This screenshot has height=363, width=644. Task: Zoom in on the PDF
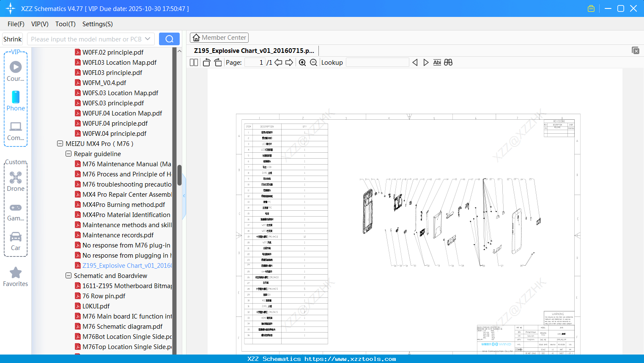[x=302, y=63]
